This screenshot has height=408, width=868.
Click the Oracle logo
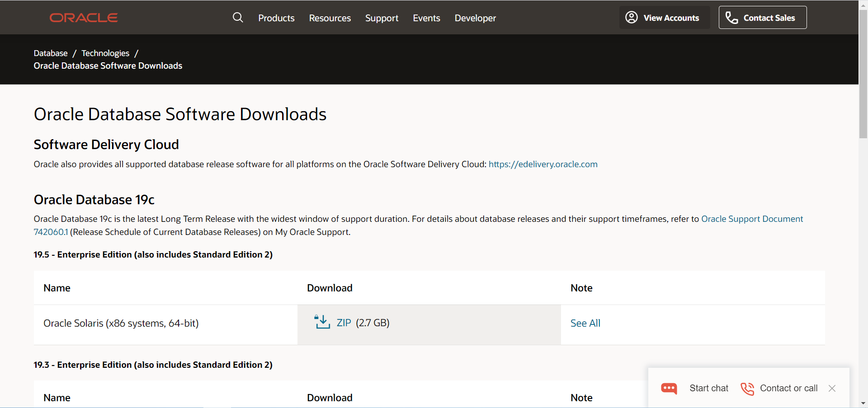(x=84, y=18)
